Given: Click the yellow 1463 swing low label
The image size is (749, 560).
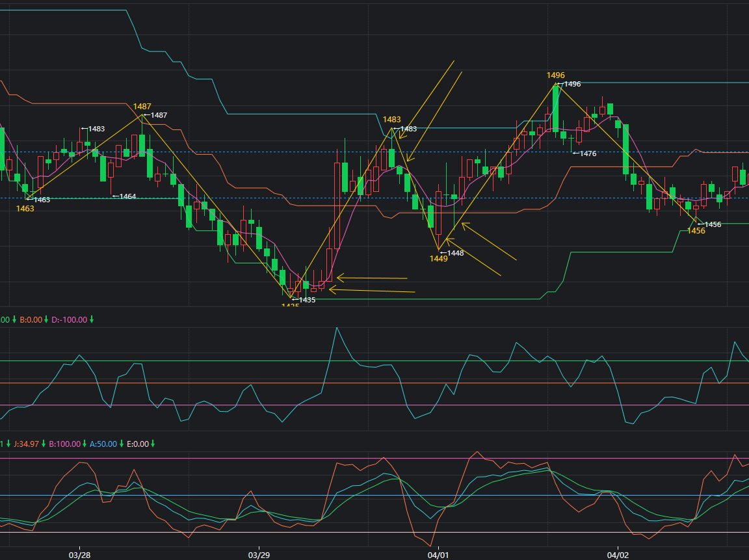Looking at the screenshot, I should point(25,208).
